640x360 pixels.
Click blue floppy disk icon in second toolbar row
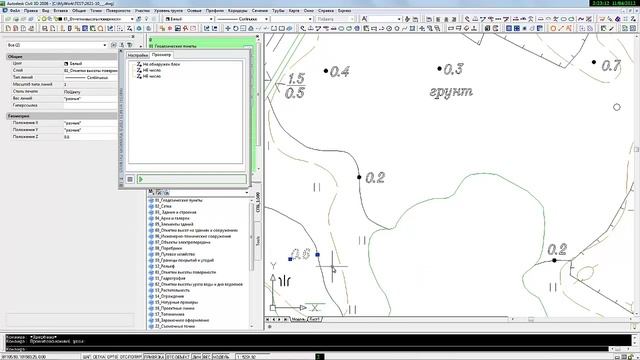click(178, 28)
